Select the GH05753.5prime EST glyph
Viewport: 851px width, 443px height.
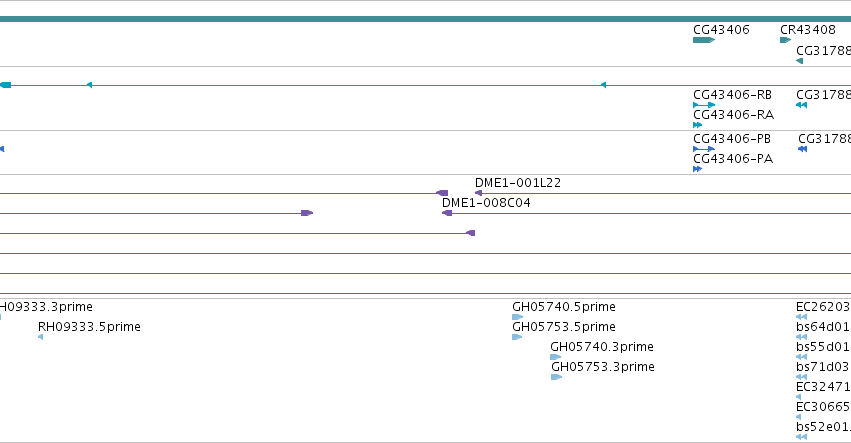click(517, 337)
